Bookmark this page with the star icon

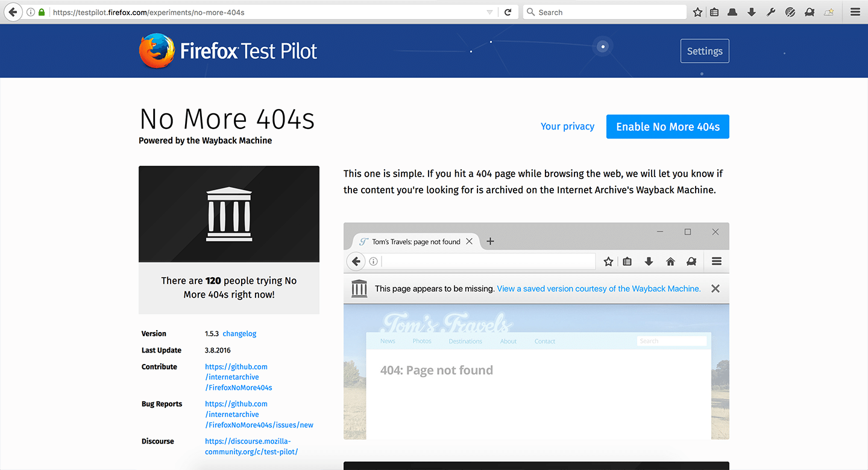(x=697, y=12)
